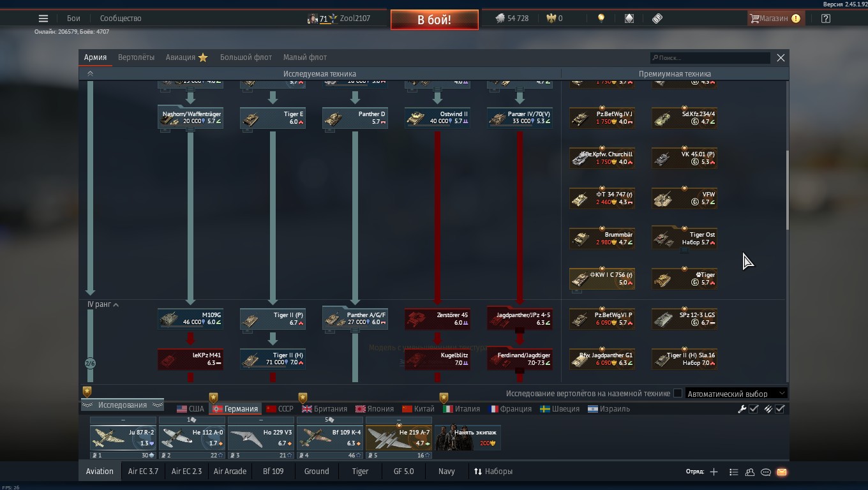Switch to the Малый флот tab

click(305, 57)
